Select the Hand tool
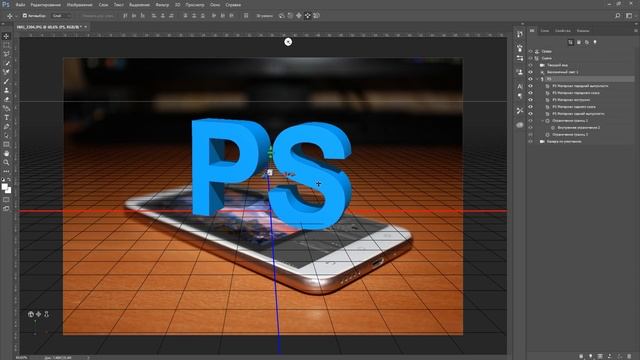Screen dimensions: 640x360 (x=6, y=153)
